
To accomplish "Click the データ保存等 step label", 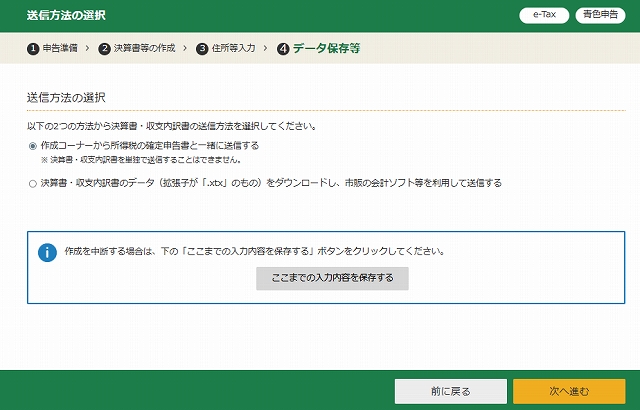I will 325,48.
